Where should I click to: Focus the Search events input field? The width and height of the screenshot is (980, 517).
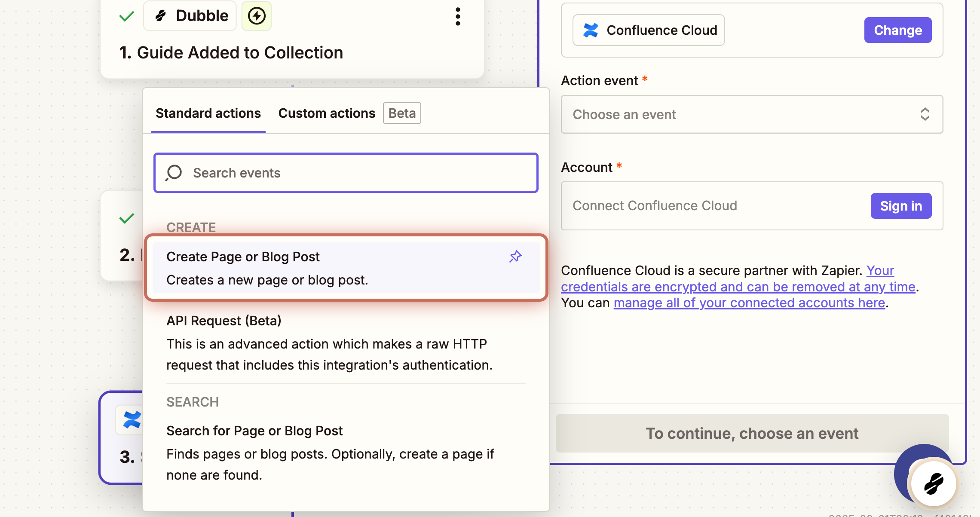click(x=346, y=173)
